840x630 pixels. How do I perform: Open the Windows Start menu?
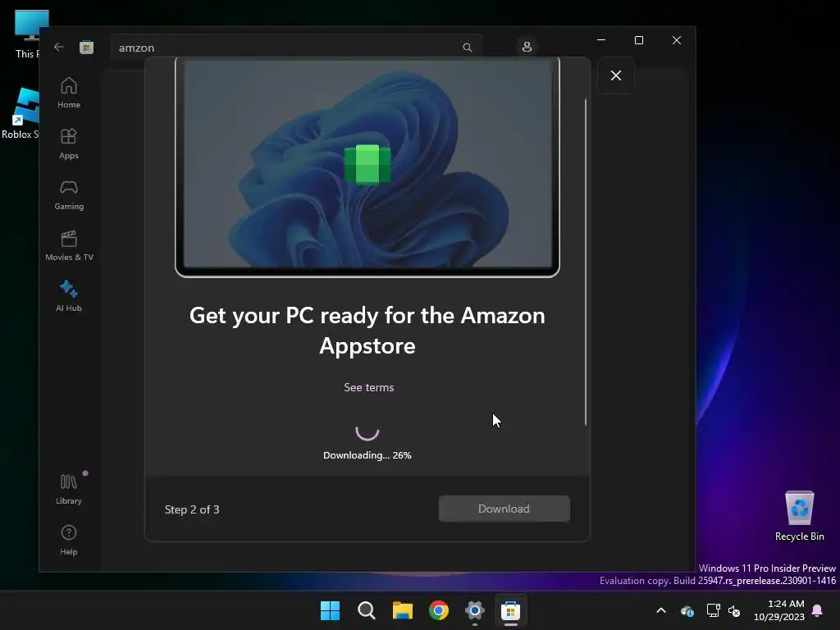click(x=330, y=610)
